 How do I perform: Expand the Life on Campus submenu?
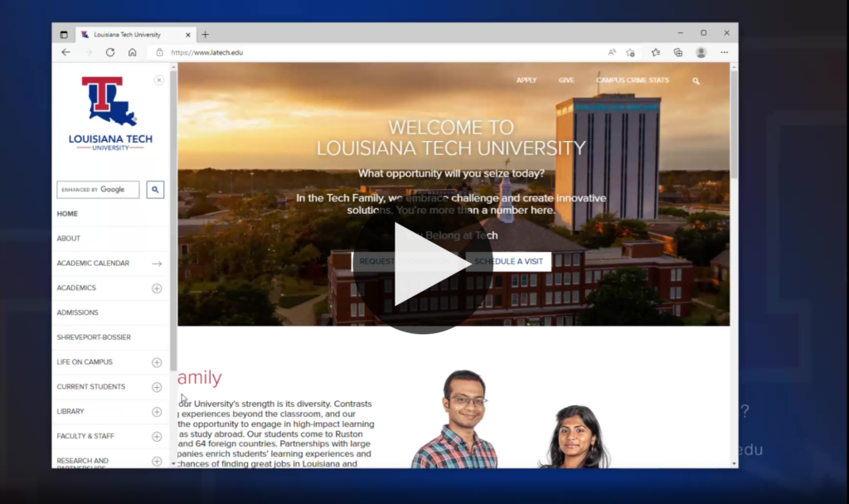[157, 363]
